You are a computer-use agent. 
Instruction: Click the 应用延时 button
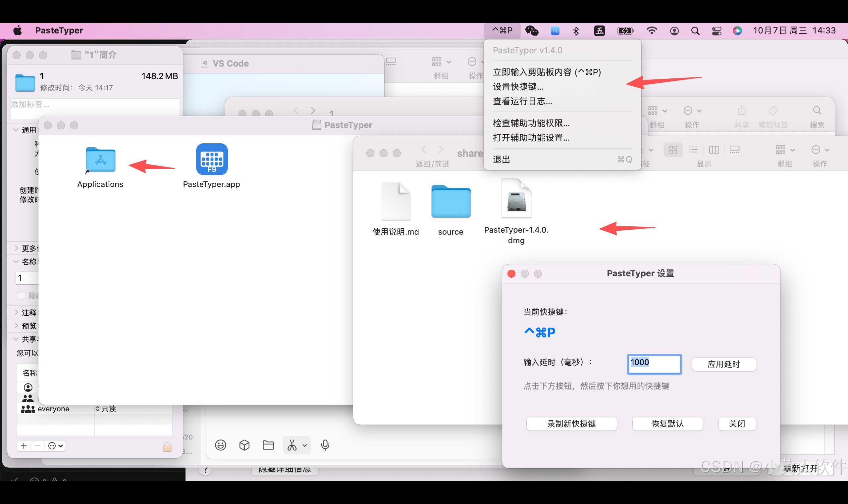[x=723, y=364]
